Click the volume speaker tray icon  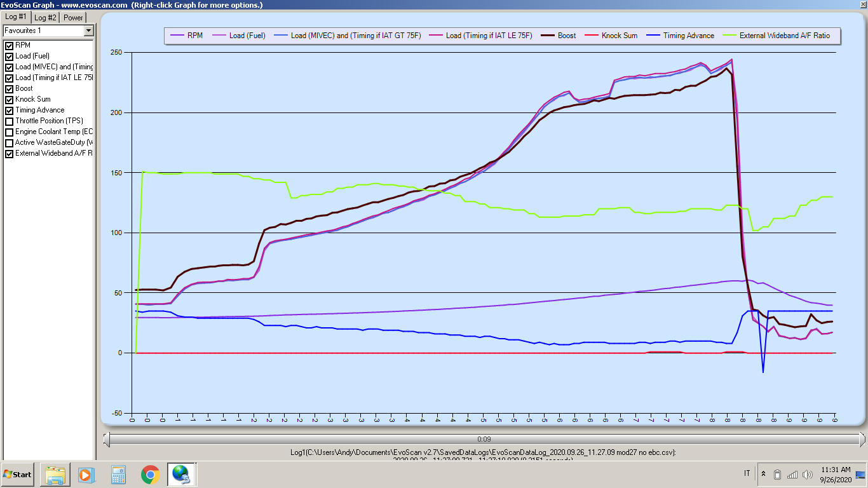(x=808, y=474)
